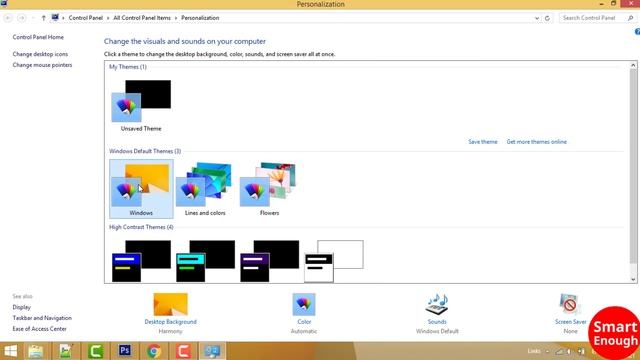This screenshot has width=640, height=360.
Task: Open File Explorer from the taskbar
Action: [36, 351]
